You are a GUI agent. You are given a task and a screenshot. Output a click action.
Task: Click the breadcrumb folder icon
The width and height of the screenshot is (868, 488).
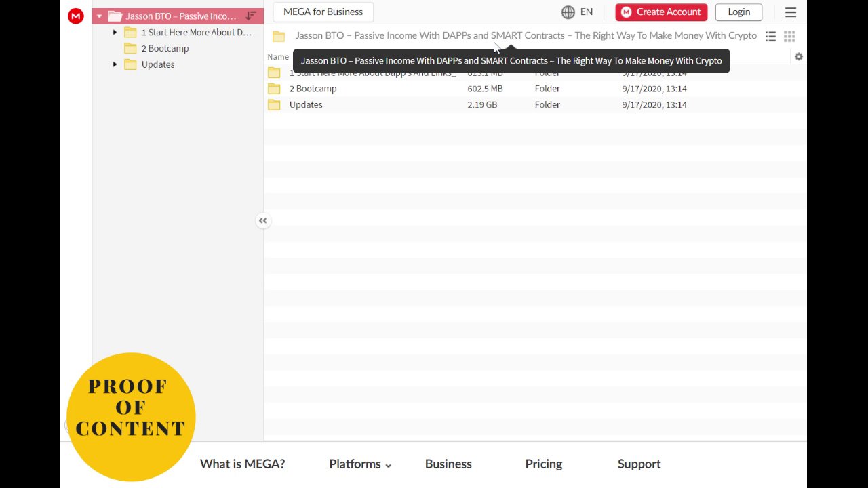click(279, 36)
